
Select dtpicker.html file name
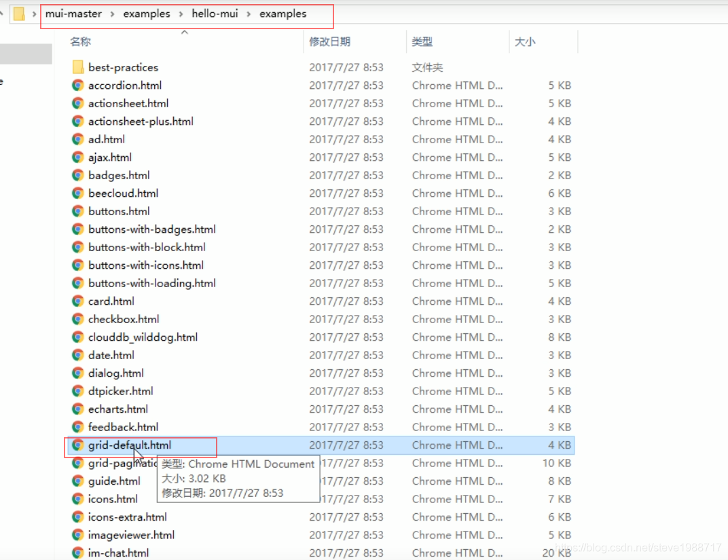point(121,391)
